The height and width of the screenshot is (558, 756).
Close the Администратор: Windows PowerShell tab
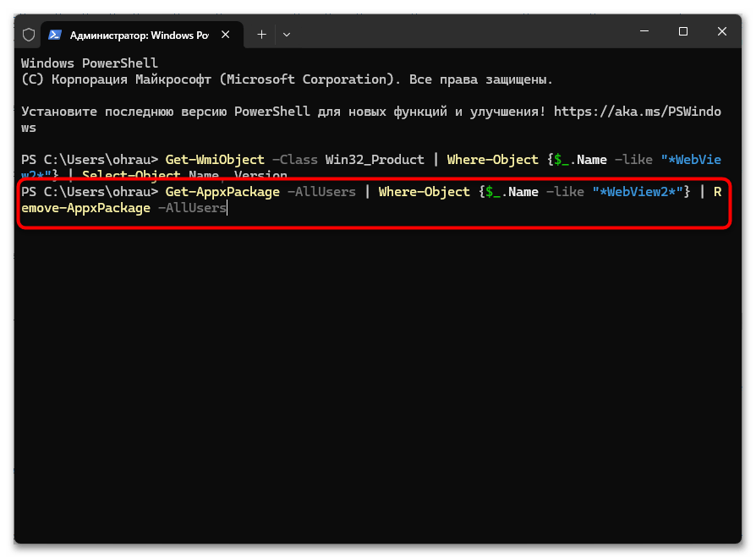[228, 35]
